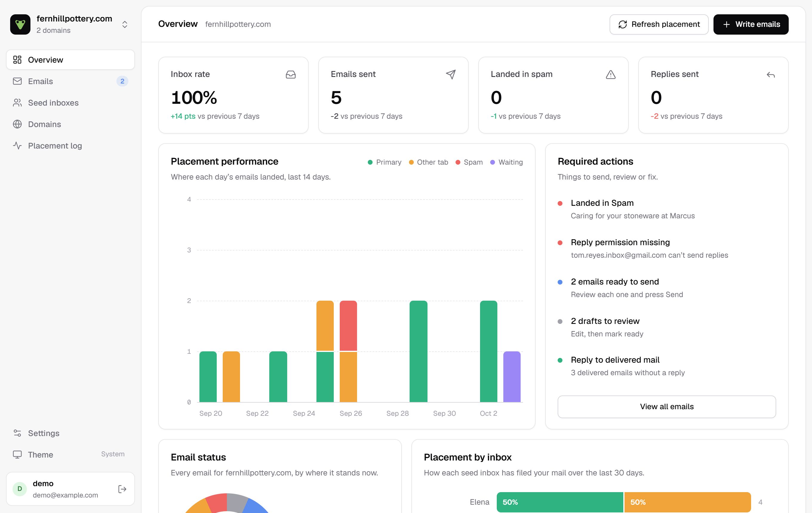
Task: Click the Write emails button
Action: click(x=751, y=24)
